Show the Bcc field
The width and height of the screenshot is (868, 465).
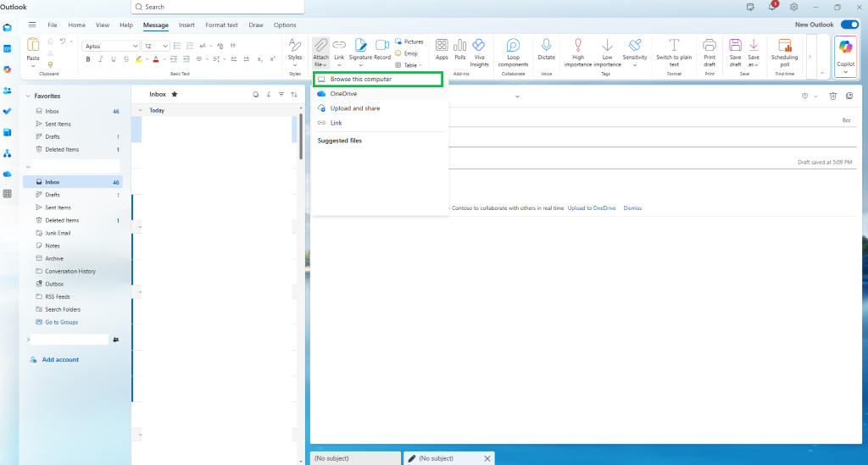point(847,120)
